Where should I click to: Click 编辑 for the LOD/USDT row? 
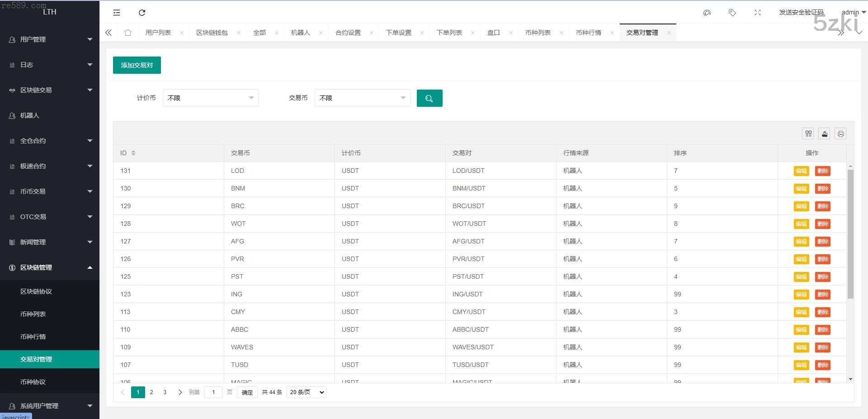pos(801,171)
